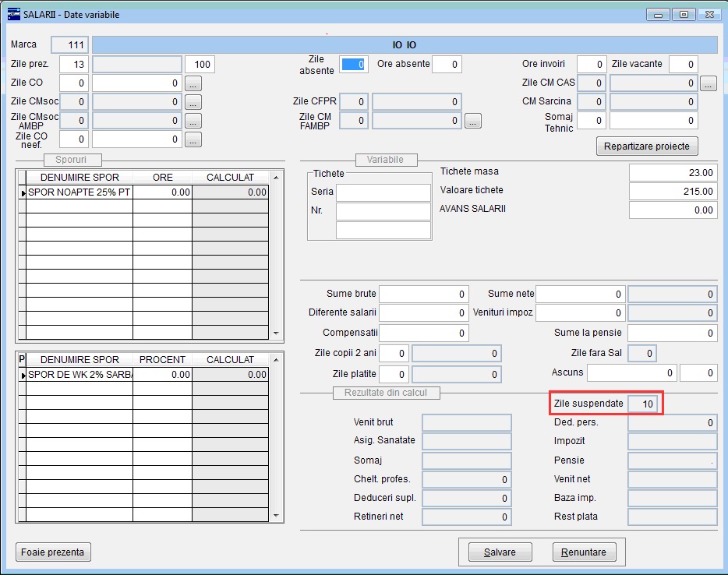Screen dimensions: 728x575
Task: Focus the Marca field showing 111
Action: [x=69, y=45]
